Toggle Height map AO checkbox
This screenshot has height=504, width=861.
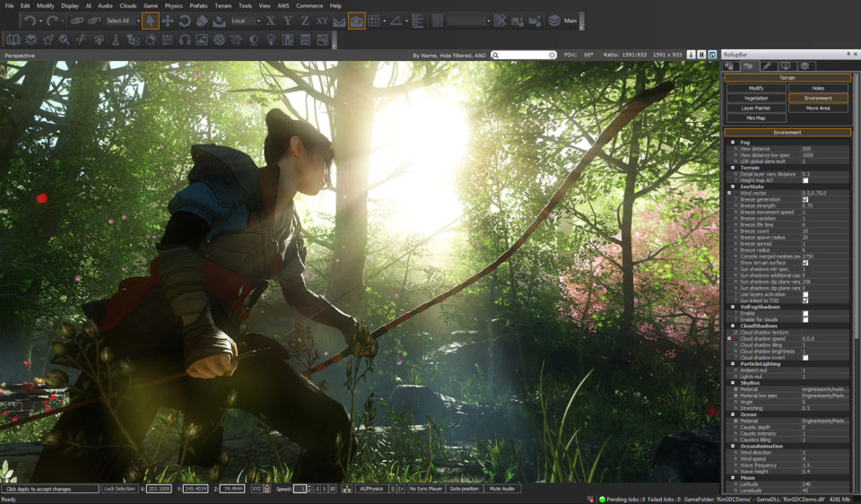coord(805,180)
